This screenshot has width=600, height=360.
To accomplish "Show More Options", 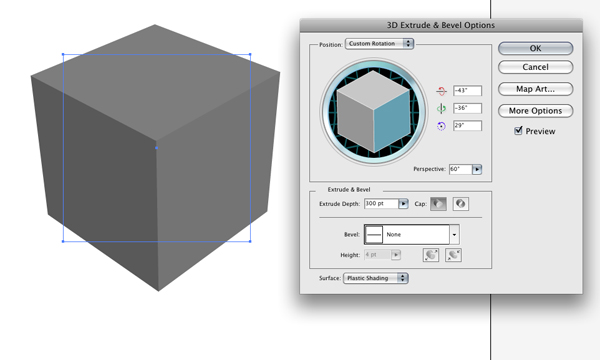I will click(535, 111).
